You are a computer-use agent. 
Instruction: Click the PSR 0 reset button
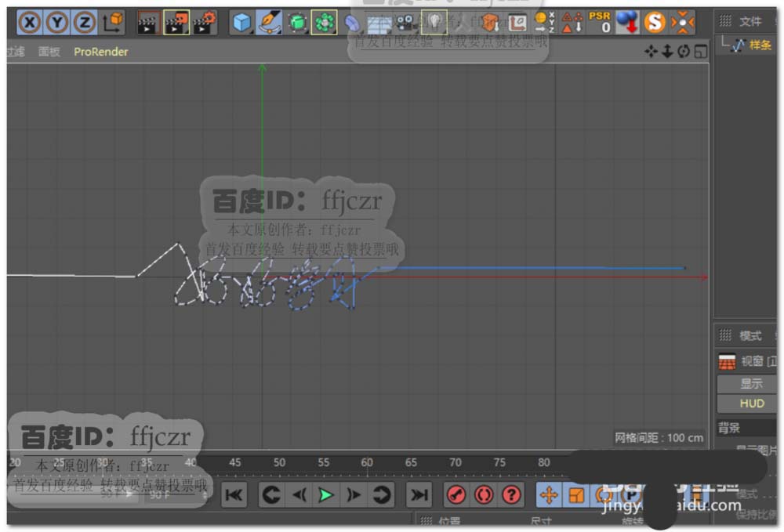pyautogui.click(x=600, y=23)
